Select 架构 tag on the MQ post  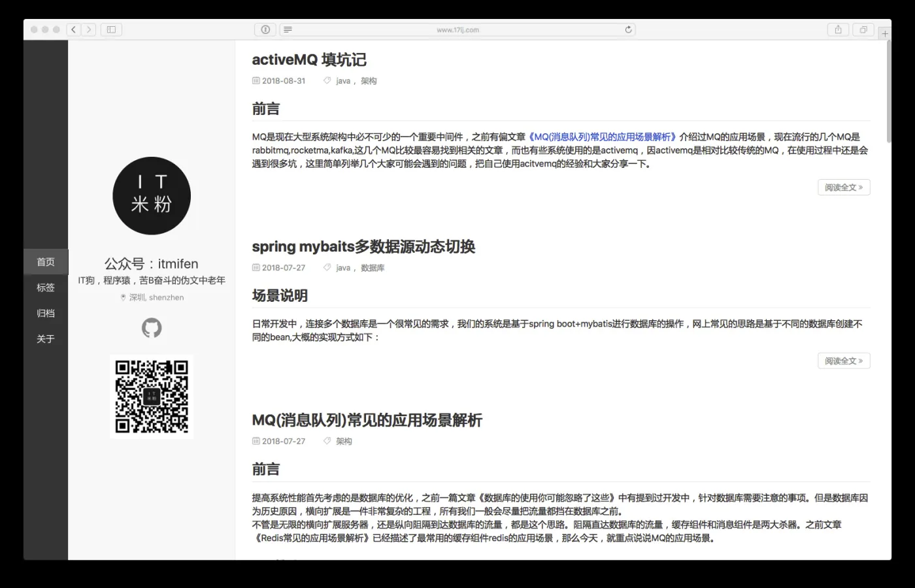[344, 441]
